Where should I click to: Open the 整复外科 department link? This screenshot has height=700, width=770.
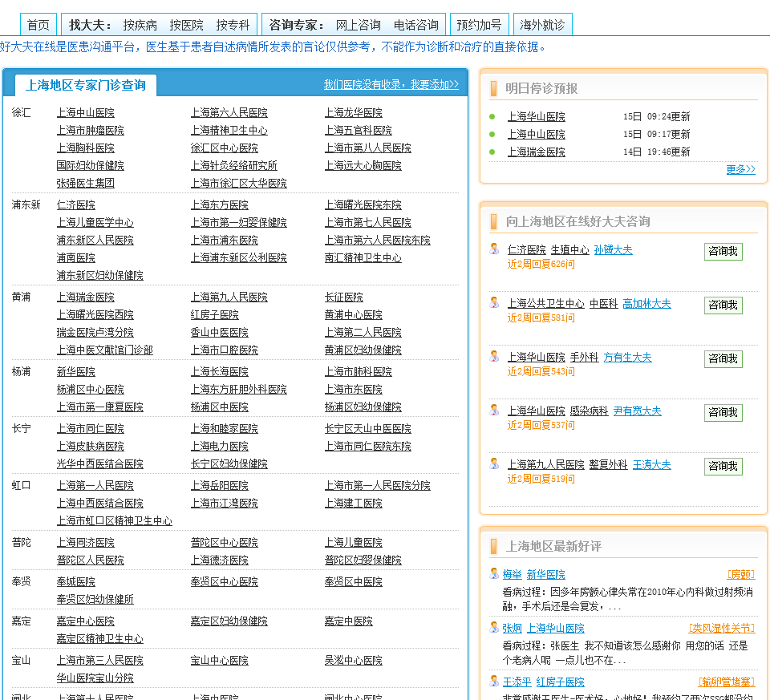(x=609, y=465)
